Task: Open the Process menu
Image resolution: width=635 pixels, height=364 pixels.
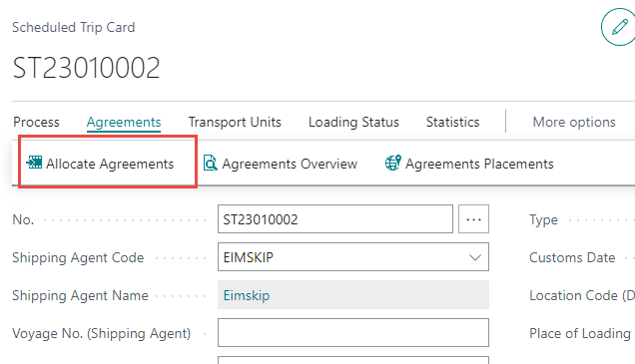Action: pos(37,122)
